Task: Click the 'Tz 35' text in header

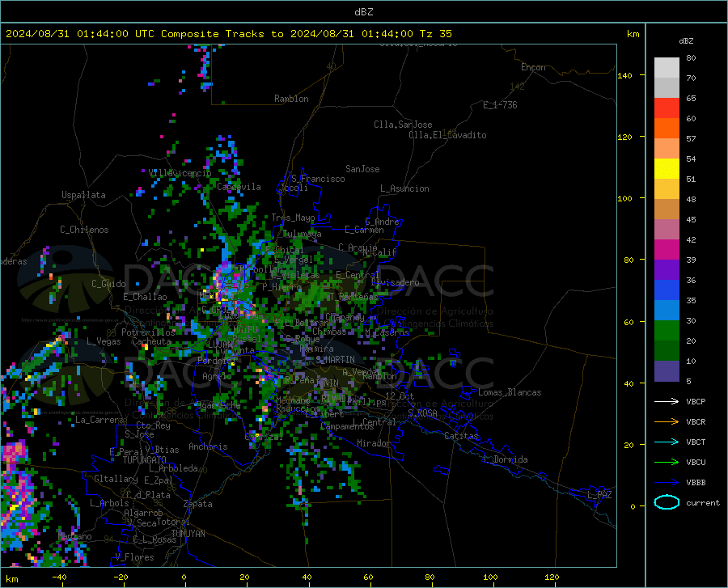Action: click(x=435, y=34)
